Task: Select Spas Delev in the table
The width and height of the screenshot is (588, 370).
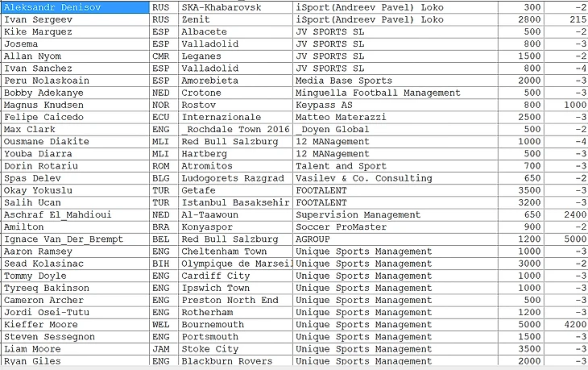Action: 76,178
